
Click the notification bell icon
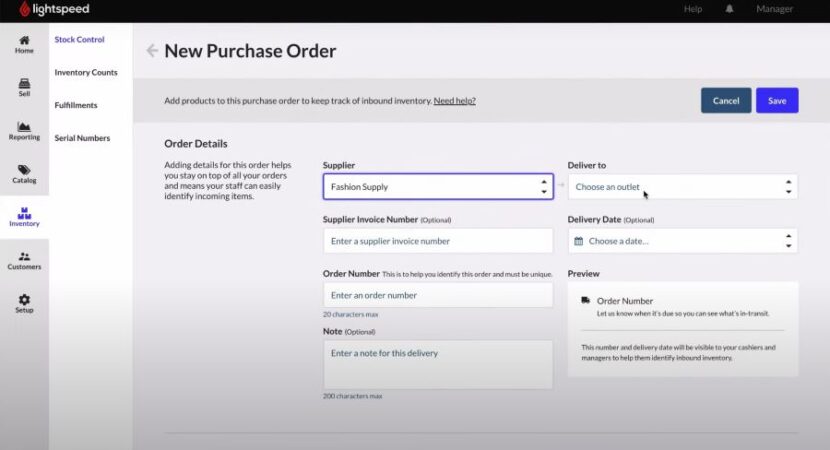pos(729,9)
